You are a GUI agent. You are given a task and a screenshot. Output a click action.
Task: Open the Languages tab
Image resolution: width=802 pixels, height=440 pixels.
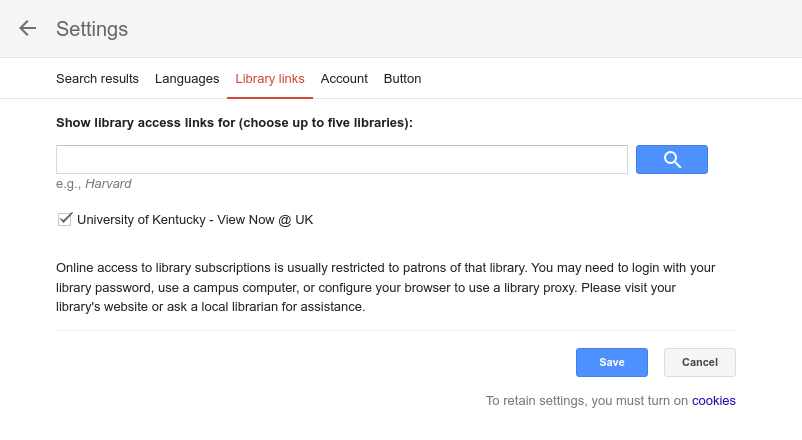(x=187, y=79)
